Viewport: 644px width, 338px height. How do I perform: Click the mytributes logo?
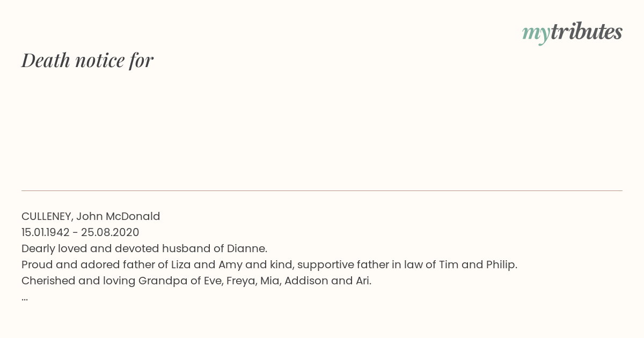[x=572, y=33]
